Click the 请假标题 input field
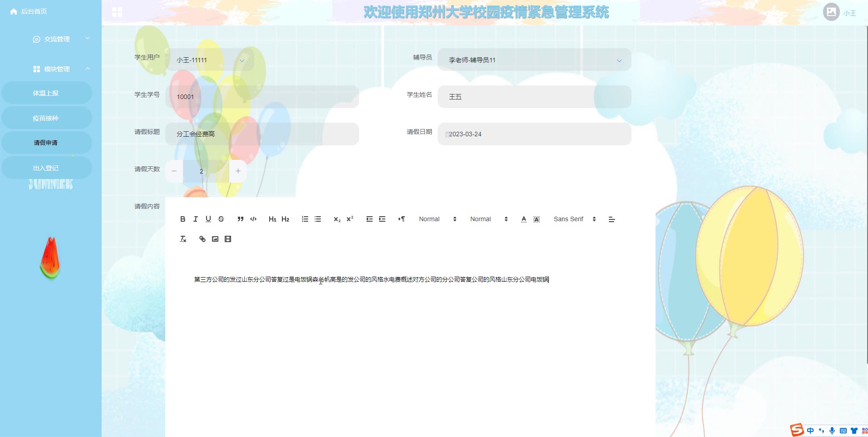The height and width of the screenshot is (437, 868). click(262, 134)
